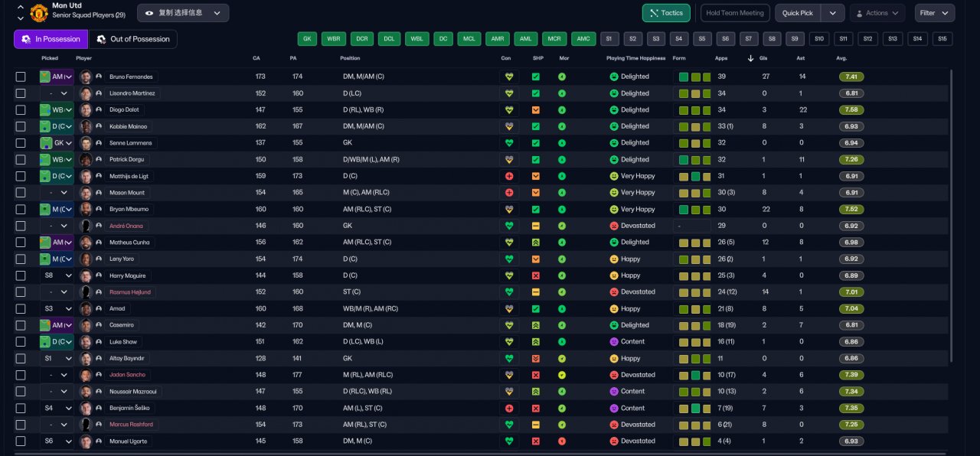
Task: Click the eye icon in the view selector
Action: click(149, 13)
